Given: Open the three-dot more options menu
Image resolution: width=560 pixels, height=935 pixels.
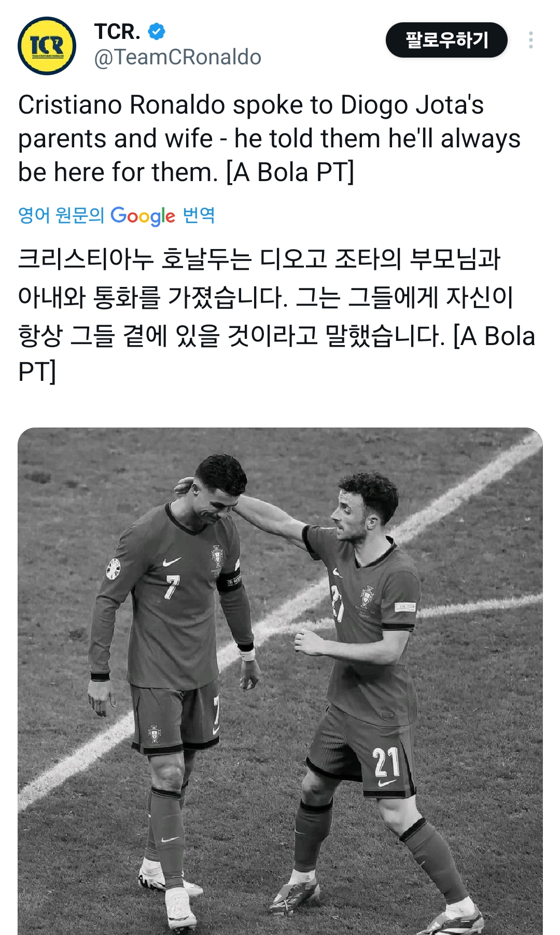Looking at the screenshot, I should pyautogui.click(x=530, y=40).
